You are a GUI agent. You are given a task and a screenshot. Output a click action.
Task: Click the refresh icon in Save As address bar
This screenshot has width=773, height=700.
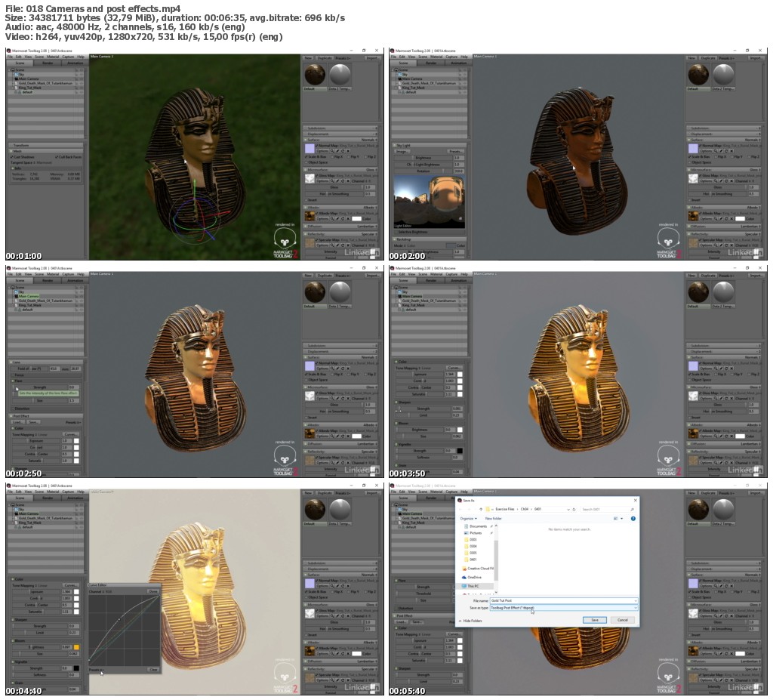click(x=574, y=509)
